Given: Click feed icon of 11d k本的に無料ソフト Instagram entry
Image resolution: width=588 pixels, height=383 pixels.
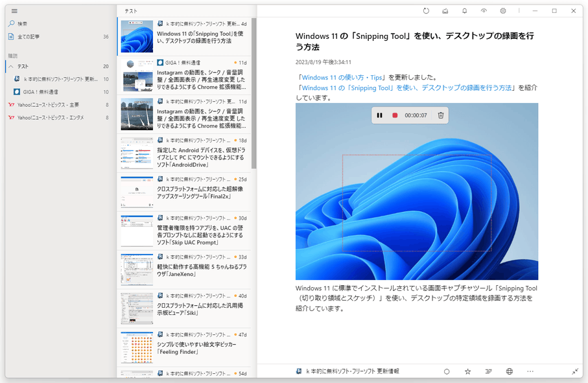Looking at the screenshot, I should 160,102.
